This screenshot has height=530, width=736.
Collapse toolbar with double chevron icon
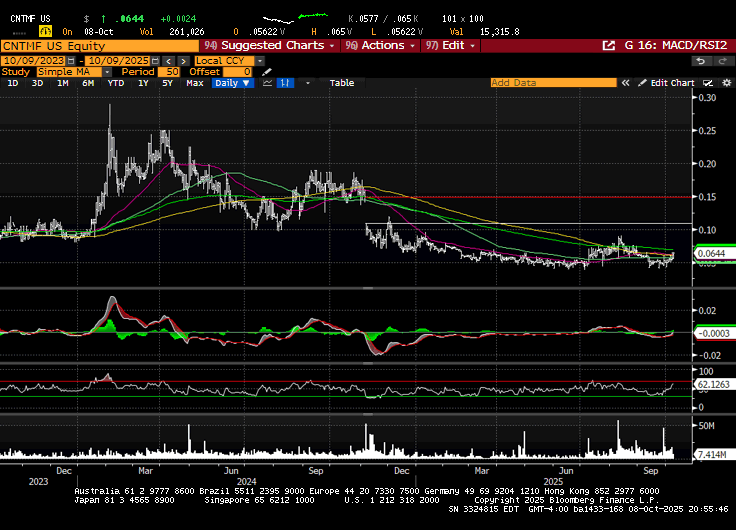pos(625,83)
